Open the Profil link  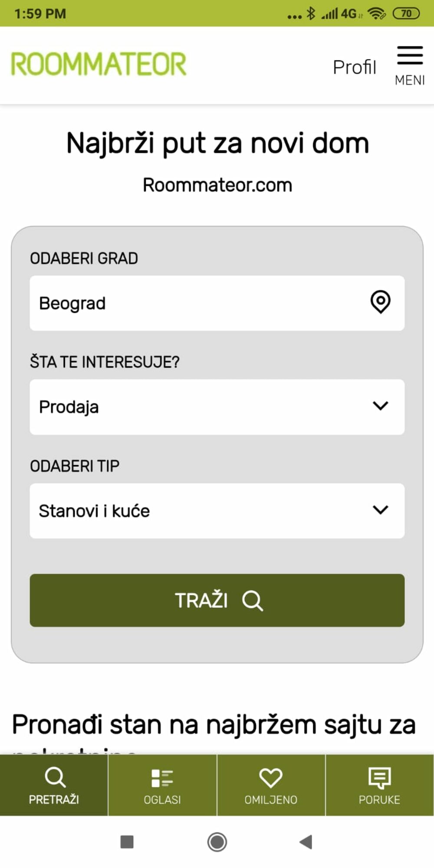pyautogui.click(x=354, y=67)
